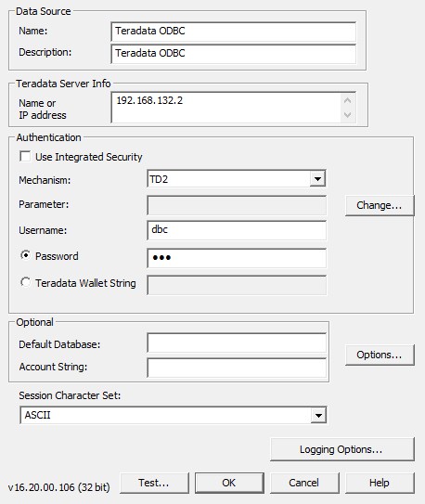Screen dimensions: 425x504
Task: Expand the Mechanism TD2 dropdown arrow
Action: coord(317,179)
